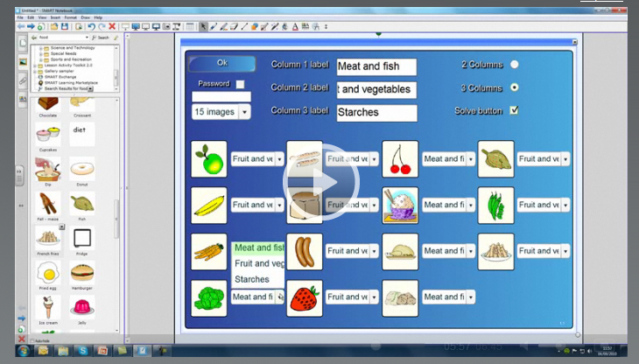Click the Add Page icon in toolbar
The height and width of the screenshot is (364, 639).
coord(41,27)
